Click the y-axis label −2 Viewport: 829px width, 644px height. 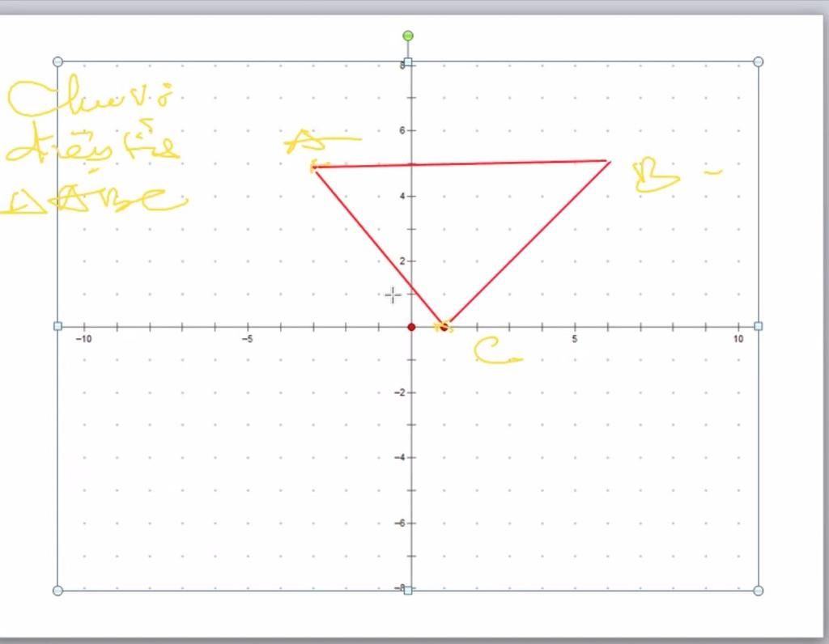(x=400, y=392)
